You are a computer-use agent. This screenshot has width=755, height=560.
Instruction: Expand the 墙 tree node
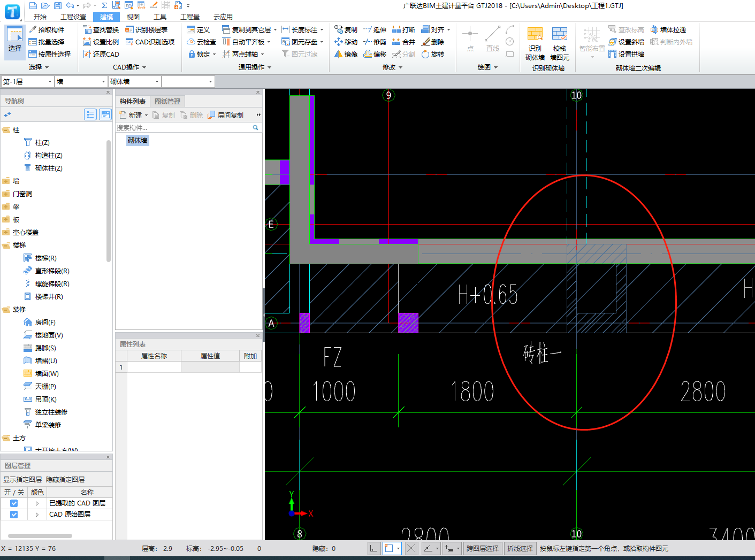pyautogui.click(x=6, y=181)
